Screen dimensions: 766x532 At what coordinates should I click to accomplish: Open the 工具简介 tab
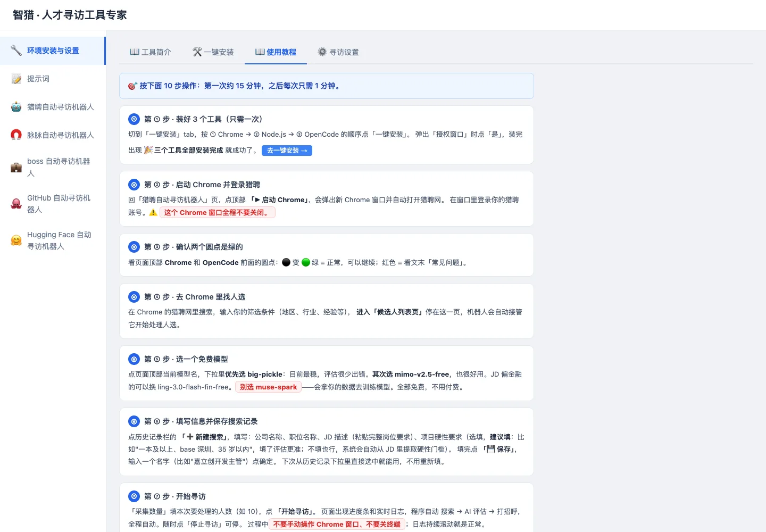click(x=151, y=52)
